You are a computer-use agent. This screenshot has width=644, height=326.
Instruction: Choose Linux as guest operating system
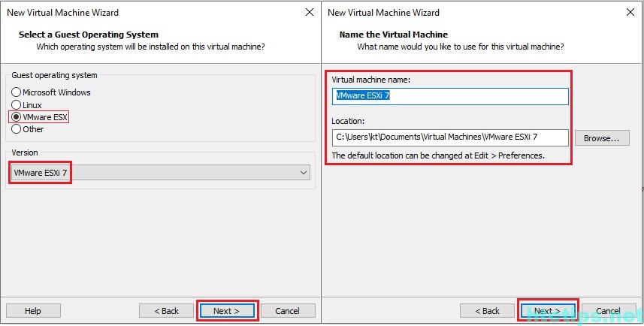16,105
